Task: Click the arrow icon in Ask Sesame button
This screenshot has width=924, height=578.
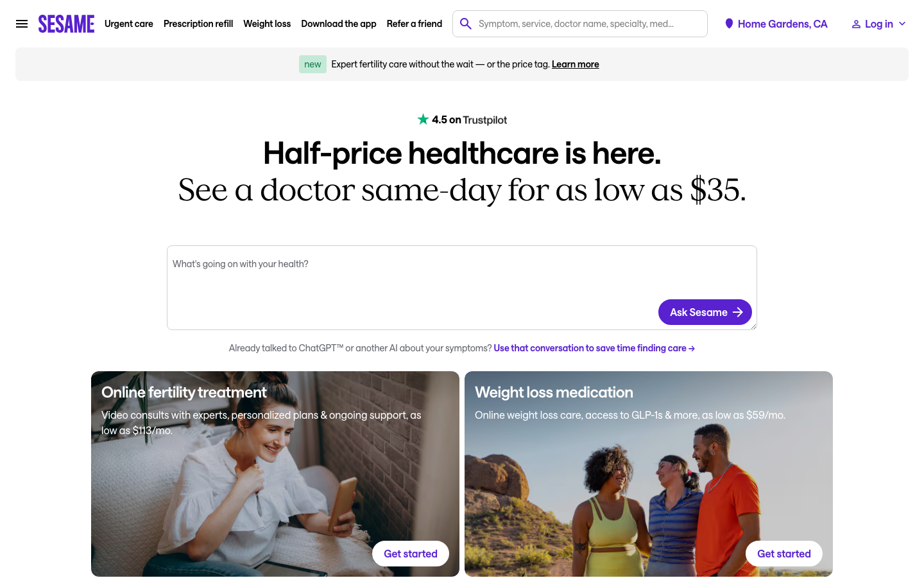Action: (738, 312)
